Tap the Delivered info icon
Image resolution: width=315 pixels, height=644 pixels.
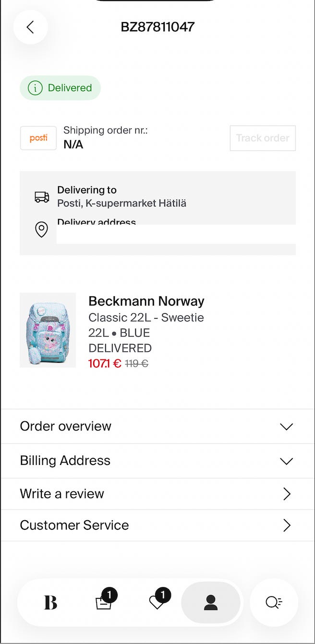coord(35,88)
